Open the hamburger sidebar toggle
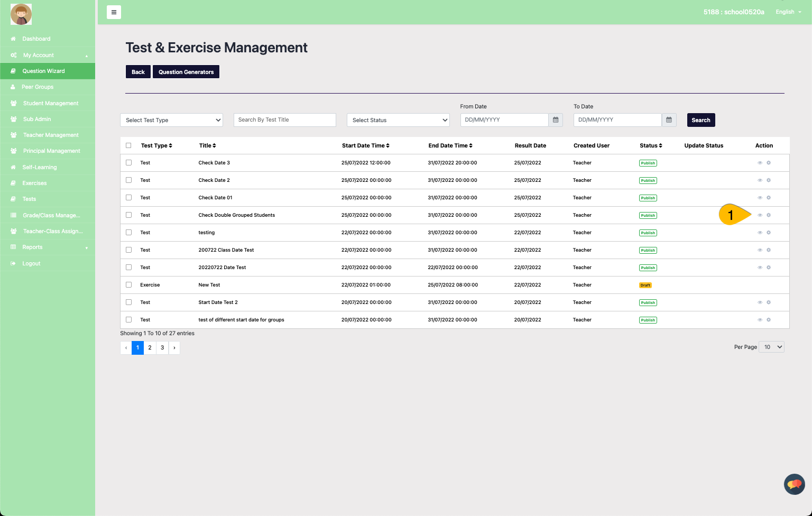This screenshot has width=812, height=516. [114, 12]
